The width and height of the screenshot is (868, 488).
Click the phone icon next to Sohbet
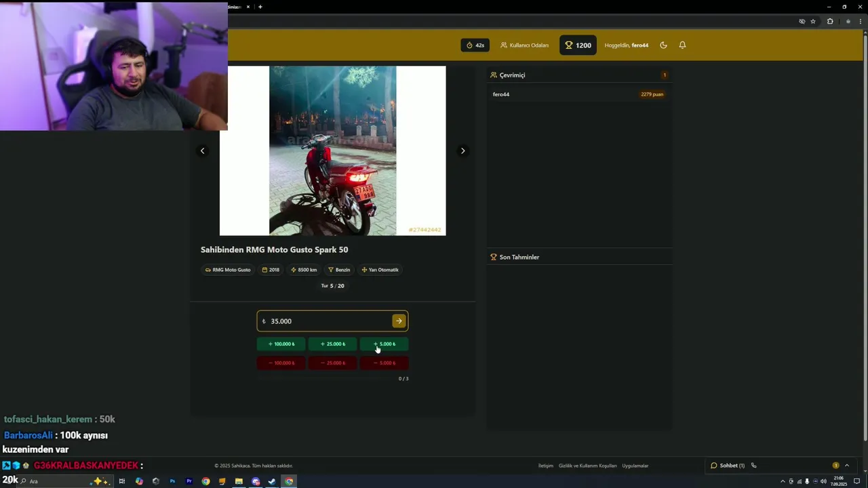pyautogui.click(x=753, y=466)
